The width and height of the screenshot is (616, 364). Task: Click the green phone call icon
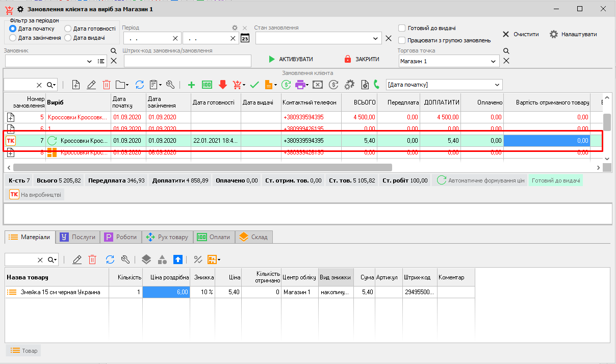(377, 85)
